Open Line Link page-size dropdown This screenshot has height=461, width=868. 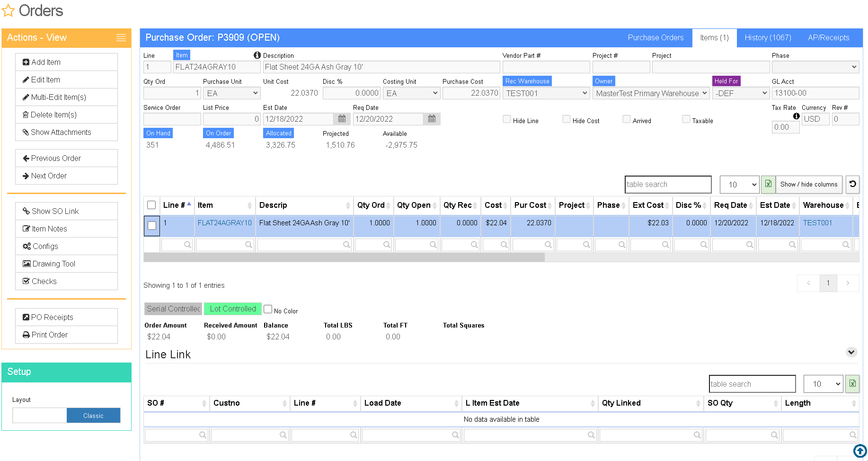[824, 384]
